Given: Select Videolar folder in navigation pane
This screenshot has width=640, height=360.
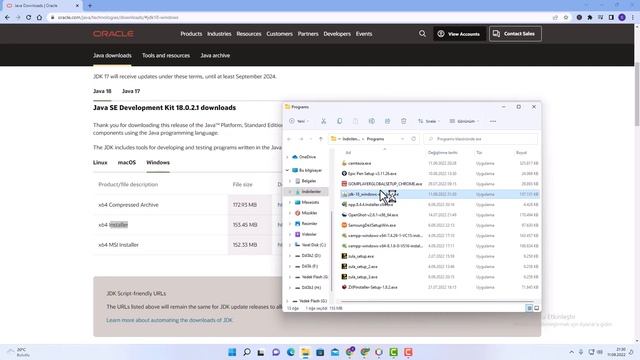Looking at the screenshot, I should click(309, 234).
